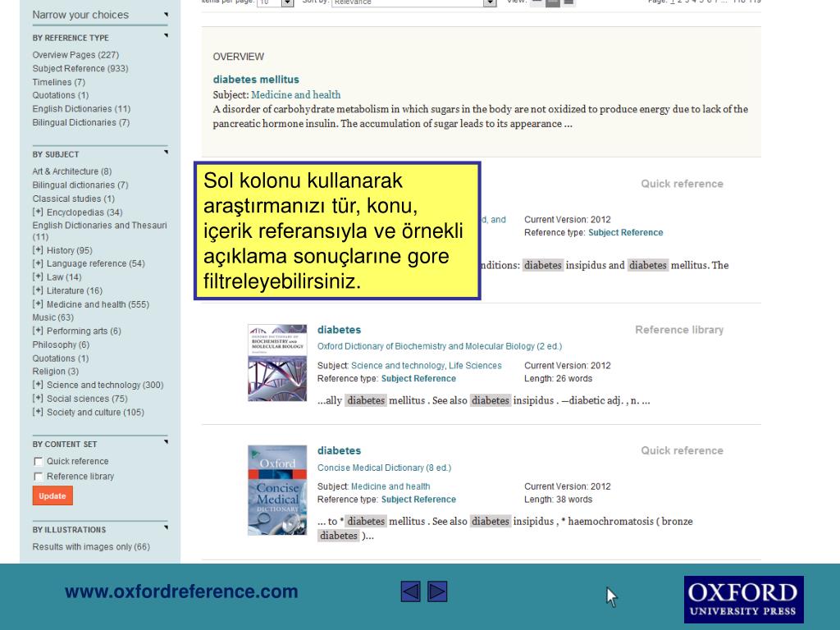Open the Biochemistry and Molecular Biology book cover

(277, 363)
